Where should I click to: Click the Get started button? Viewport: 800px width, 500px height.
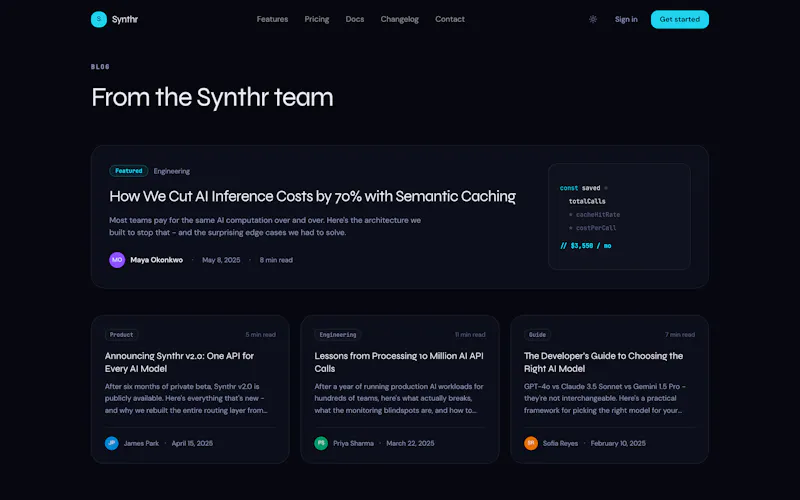tap(680, 19)
